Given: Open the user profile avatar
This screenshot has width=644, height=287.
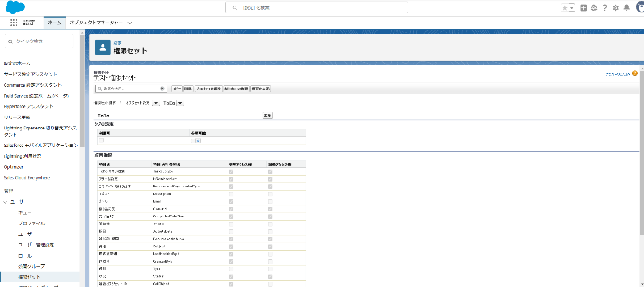Looking at the screenshot, I should point(639,8).
